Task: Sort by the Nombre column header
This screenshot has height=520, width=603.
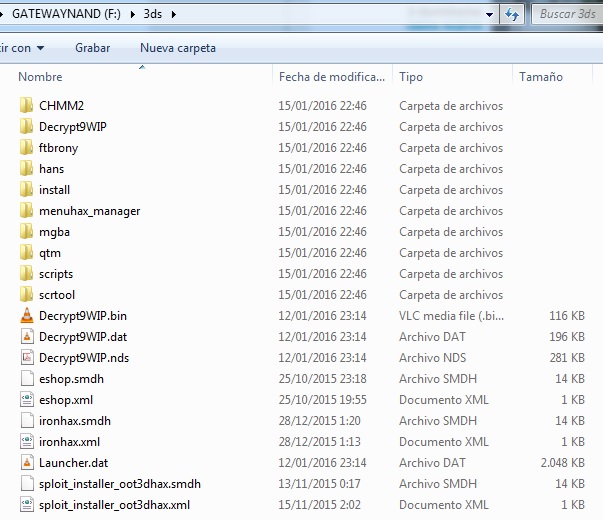Action: (x=40, y=77)
